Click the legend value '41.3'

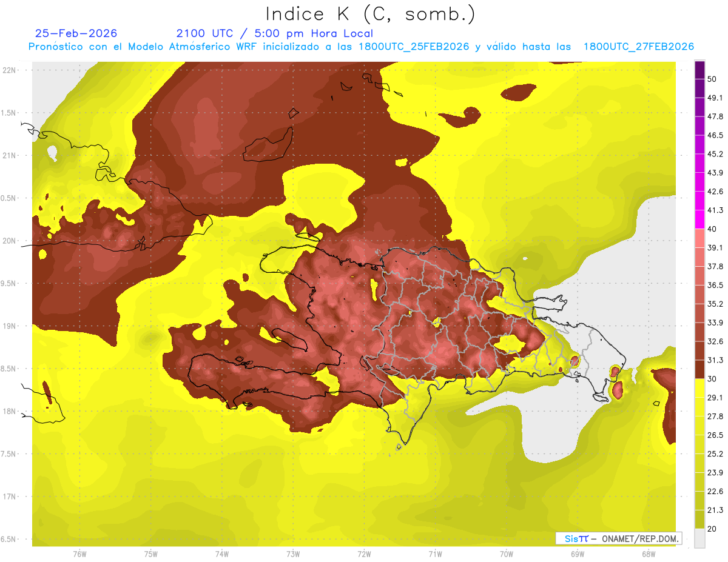pyautogui.click(x=715, y=210)
